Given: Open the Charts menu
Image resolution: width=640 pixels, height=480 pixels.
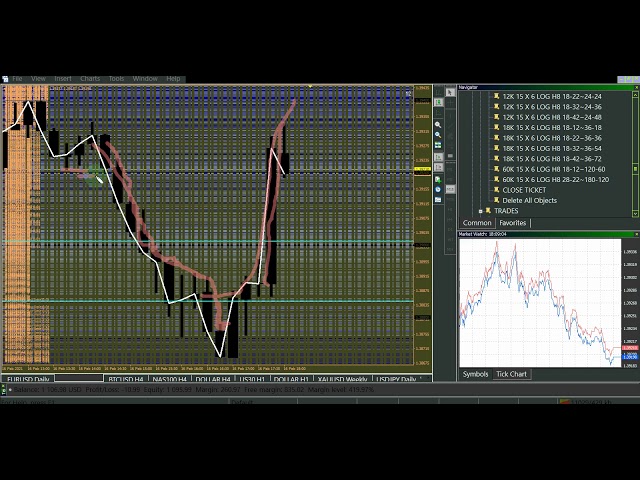Looking at the screenshot, I should click(90, 78).
